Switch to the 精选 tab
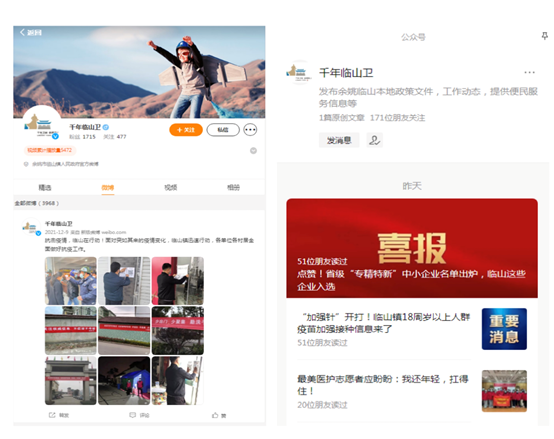The width and height of the screenshot is (554, 439). (x=45, y=188)
